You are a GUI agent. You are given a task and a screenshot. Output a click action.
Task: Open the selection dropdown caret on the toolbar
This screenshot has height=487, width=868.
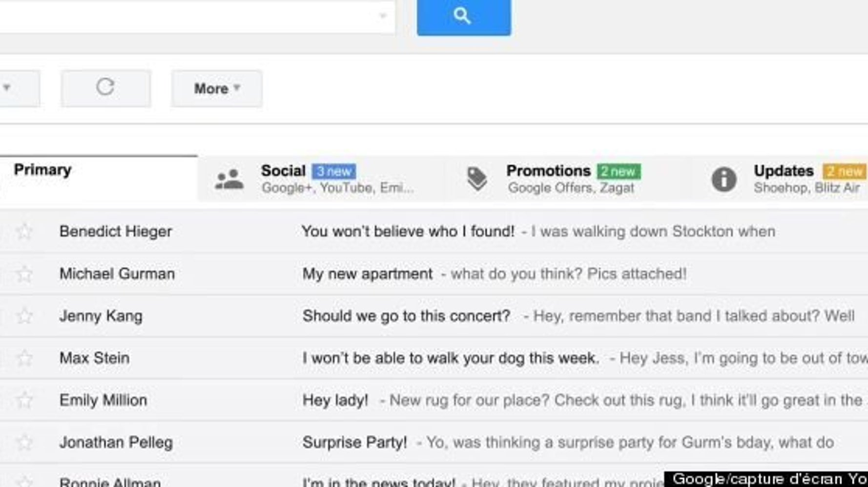pyautogui.click(x=7, y=88)
